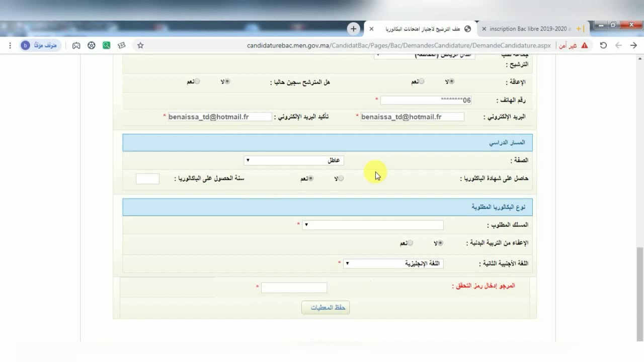
Task: Open a new tab with the plus button
Action: 353,29
